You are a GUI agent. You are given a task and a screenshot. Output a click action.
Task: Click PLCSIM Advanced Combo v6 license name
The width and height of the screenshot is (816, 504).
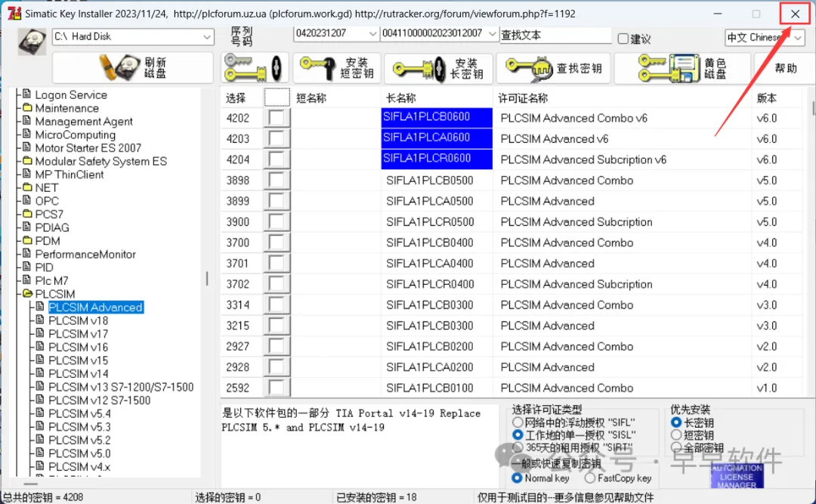click(573, 118)
